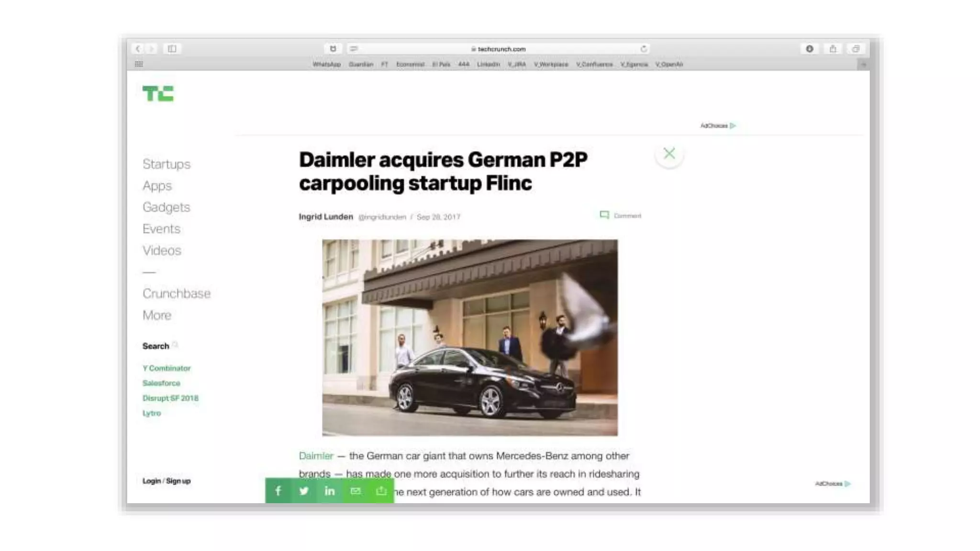The height and width of the screenshot is (551, 980).
Task: Click the TechCrunch TC logo
Action: [158, 93]
